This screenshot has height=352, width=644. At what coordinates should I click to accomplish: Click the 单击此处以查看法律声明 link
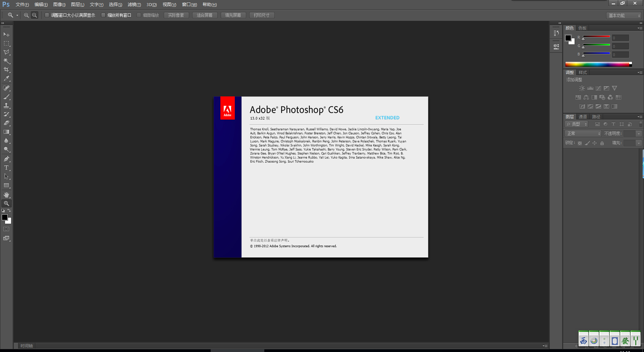(269, 240)
